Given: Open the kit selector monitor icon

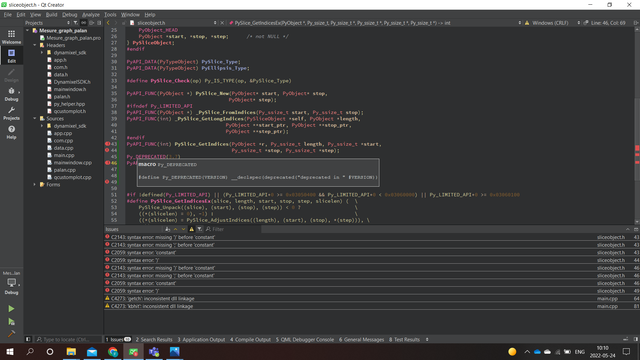Looking at the screenshot, I should click(11, 282).
